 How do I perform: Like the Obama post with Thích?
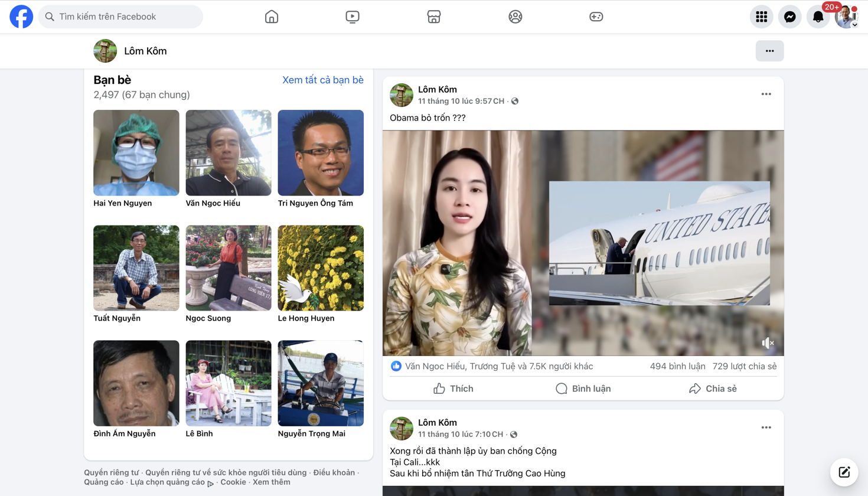[453, 389]
